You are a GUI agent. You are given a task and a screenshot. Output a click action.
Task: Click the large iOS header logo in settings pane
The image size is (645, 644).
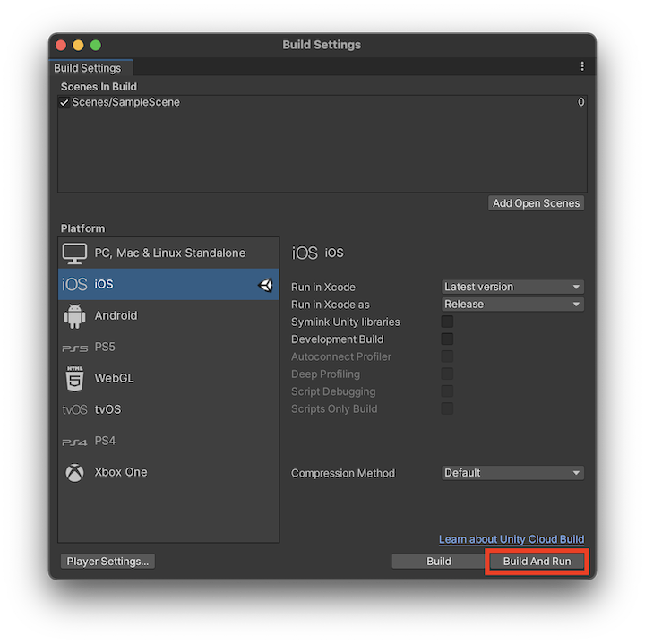click(305, 253)
